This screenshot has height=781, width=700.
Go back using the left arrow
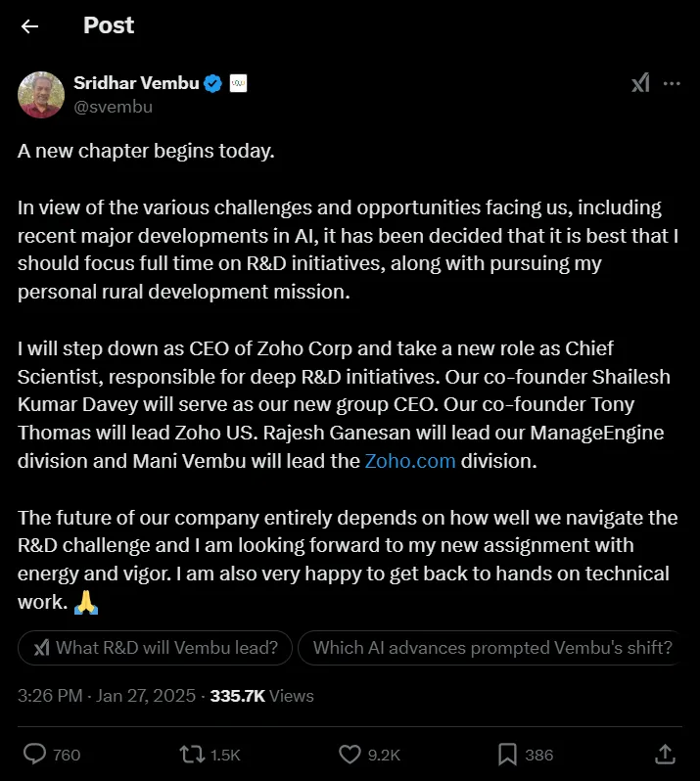pyautogui.click(x=30, y=25)
